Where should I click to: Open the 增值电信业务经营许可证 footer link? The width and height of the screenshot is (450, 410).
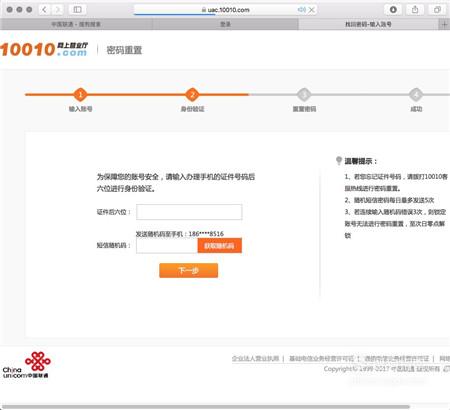[396, 359]
